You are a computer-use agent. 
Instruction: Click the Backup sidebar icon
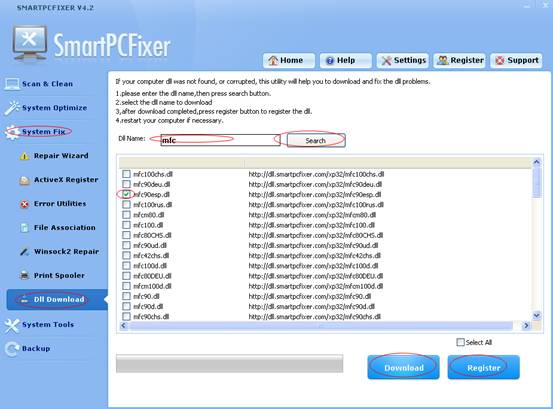click(x=12, y=349)
